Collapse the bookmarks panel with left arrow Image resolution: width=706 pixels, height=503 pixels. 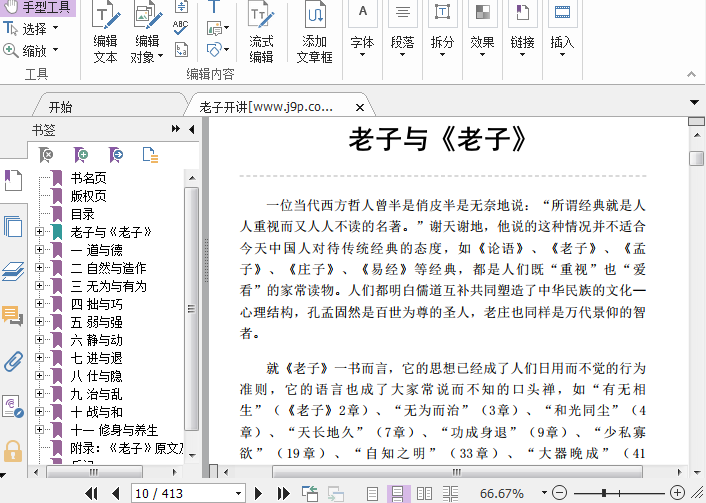pos(192,130)
